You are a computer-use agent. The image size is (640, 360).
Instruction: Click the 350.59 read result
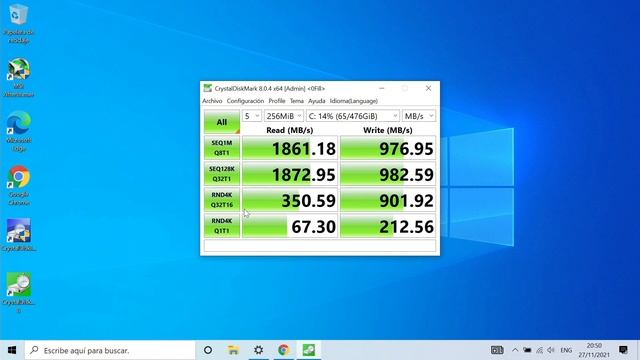click(290, 200)
